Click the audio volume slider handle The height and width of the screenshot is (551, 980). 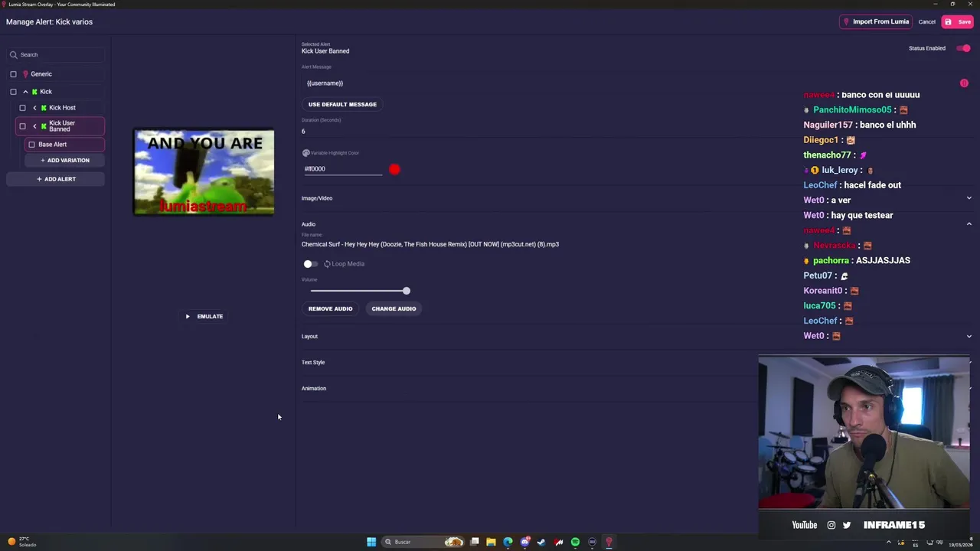pyautogui.click(x=407, y=291)
